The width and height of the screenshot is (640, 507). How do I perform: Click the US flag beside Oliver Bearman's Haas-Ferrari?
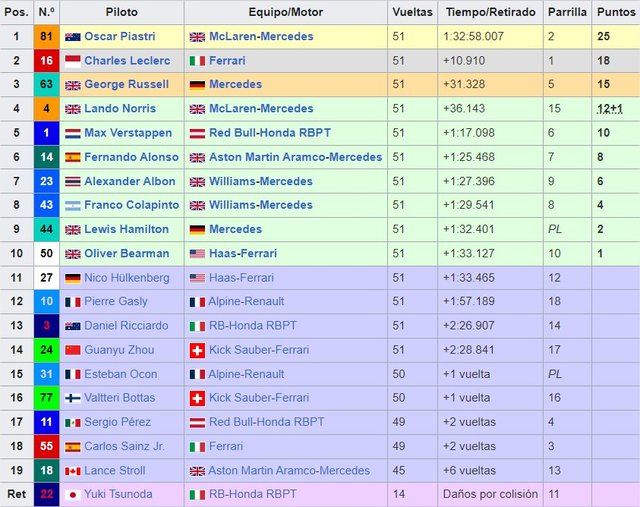point(198,254)
